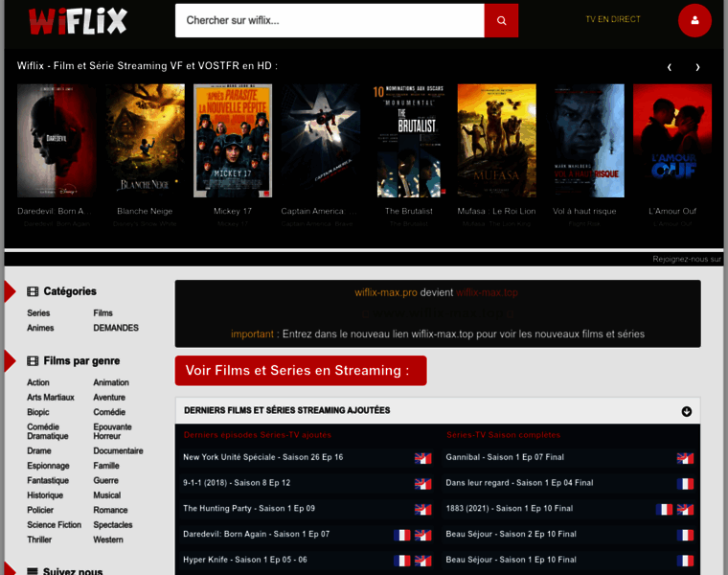This screenshot has height=575, width=728.
Task: Browse Arts Martiaux genre
Action: click(x=51, y=398)
